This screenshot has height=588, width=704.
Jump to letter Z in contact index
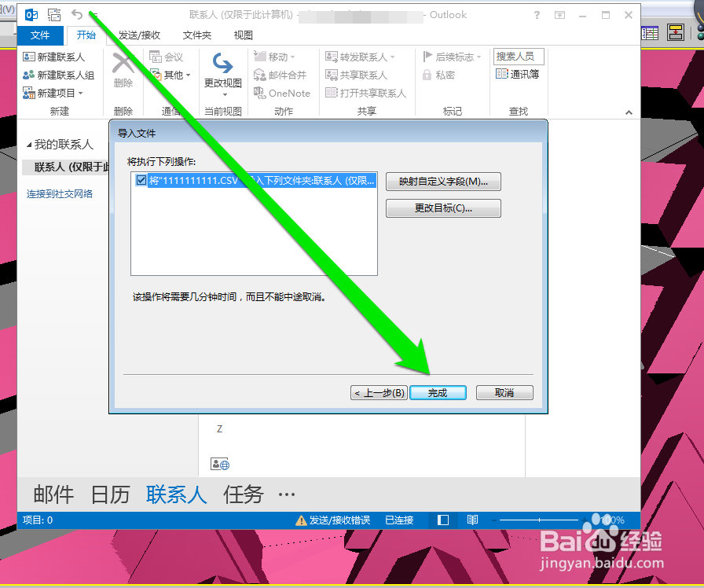(219, 429)
